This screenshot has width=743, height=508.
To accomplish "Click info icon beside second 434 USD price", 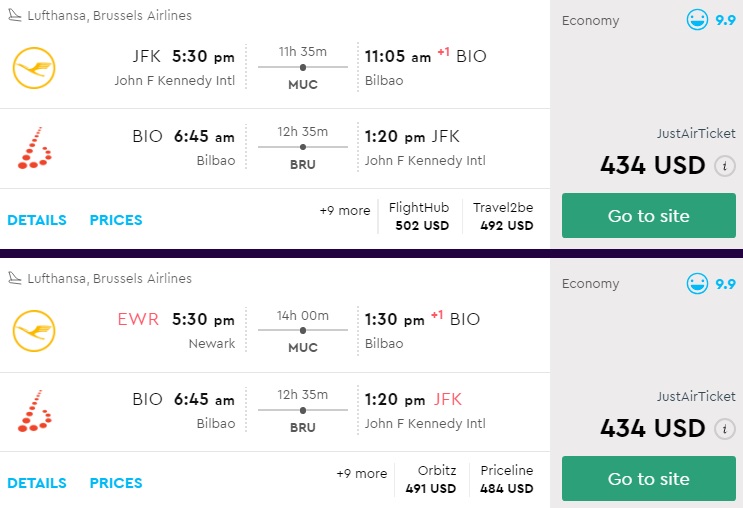I will pyautogui.click(x=726, y=429).
